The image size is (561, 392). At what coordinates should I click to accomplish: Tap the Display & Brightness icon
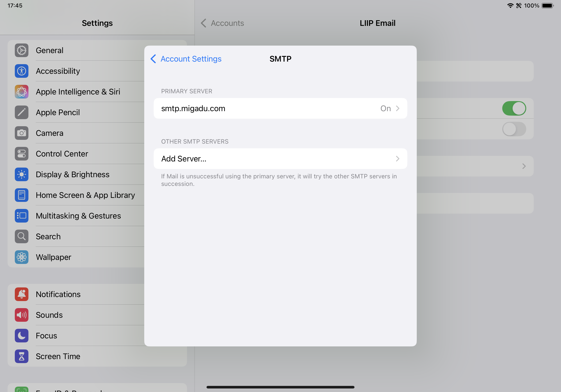point(22,174)
